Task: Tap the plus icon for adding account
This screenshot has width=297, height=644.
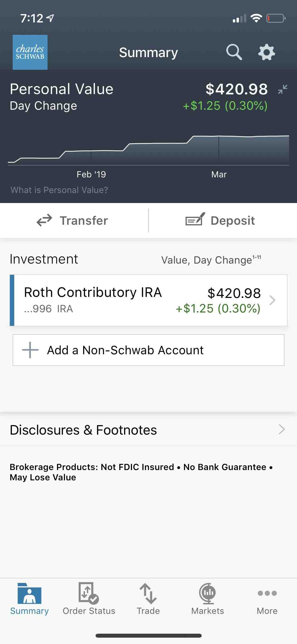Action: (x=30, y=350)
